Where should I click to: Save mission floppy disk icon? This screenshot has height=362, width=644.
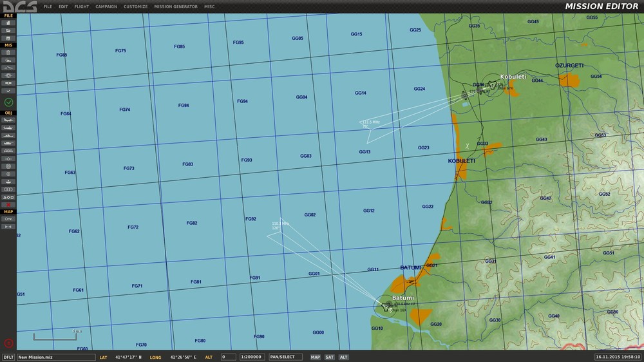[x=8, y=38]
